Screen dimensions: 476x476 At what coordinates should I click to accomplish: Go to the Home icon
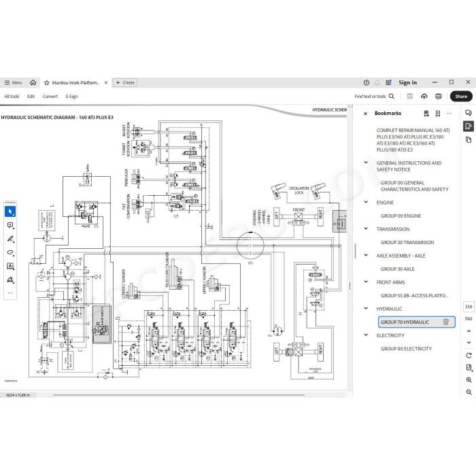[33, 82]
